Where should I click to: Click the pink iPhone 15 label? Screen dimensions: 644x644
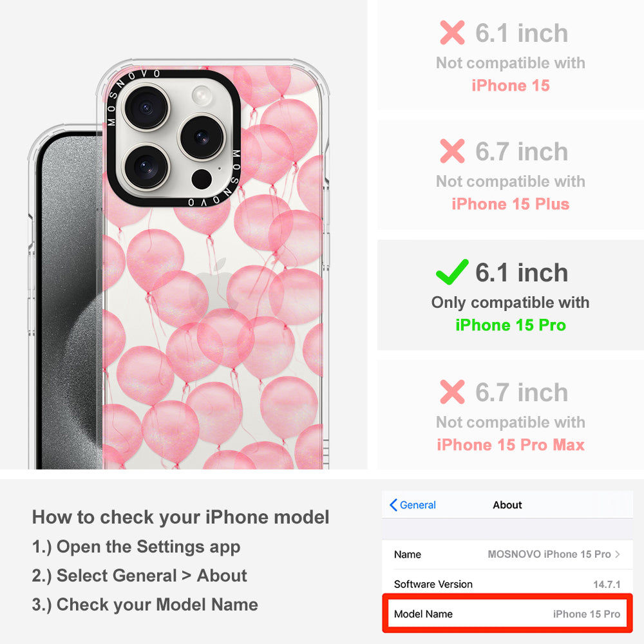[x=511, y=86]
